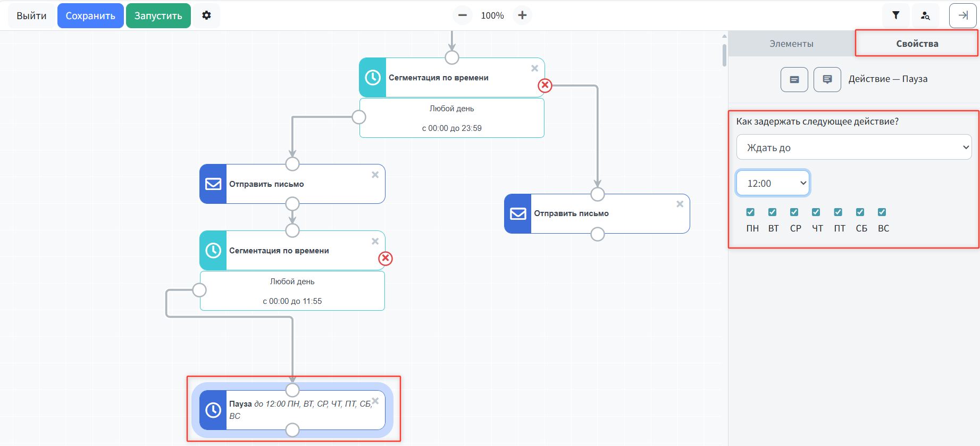The width and height of the screenshot is (980, 446).
Task: Switch to the Элементы tab
Action: pyautogui.click(x=791, y=44)
